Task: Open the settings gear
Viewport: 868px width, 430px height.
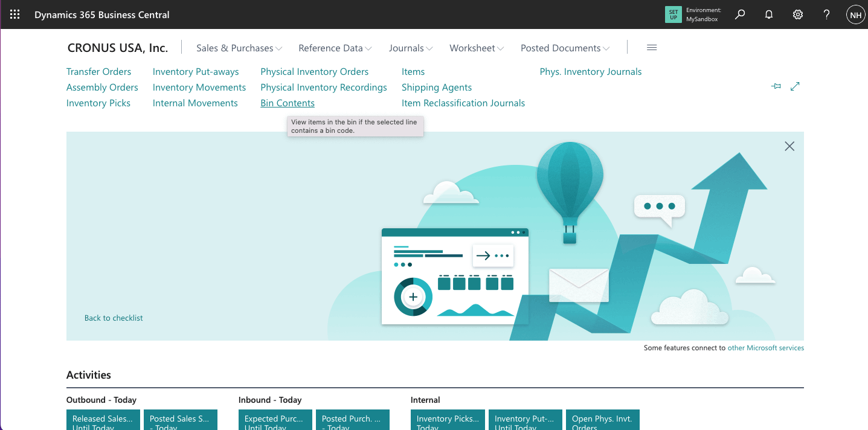Action: [798, 14]
